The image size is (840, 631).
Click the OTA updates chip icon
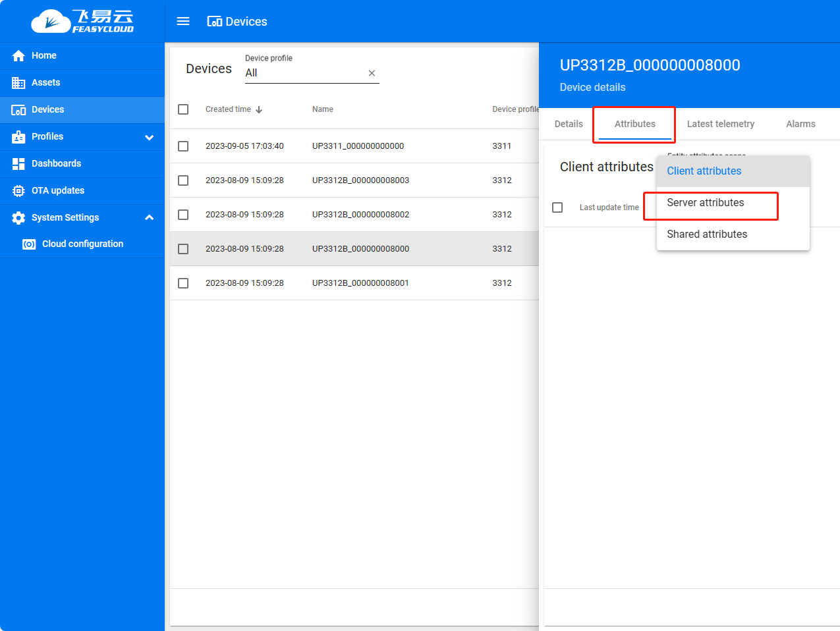(18, 191)
